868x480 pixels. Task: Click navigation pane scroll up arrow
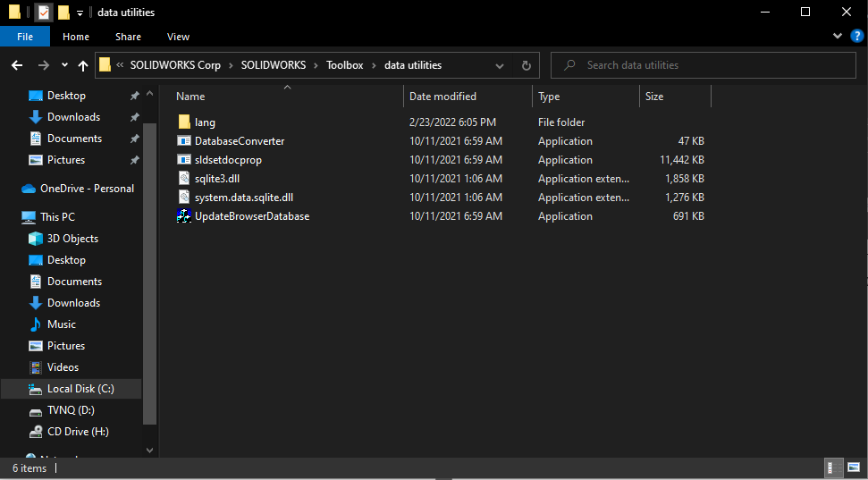[x=149, y=94]
